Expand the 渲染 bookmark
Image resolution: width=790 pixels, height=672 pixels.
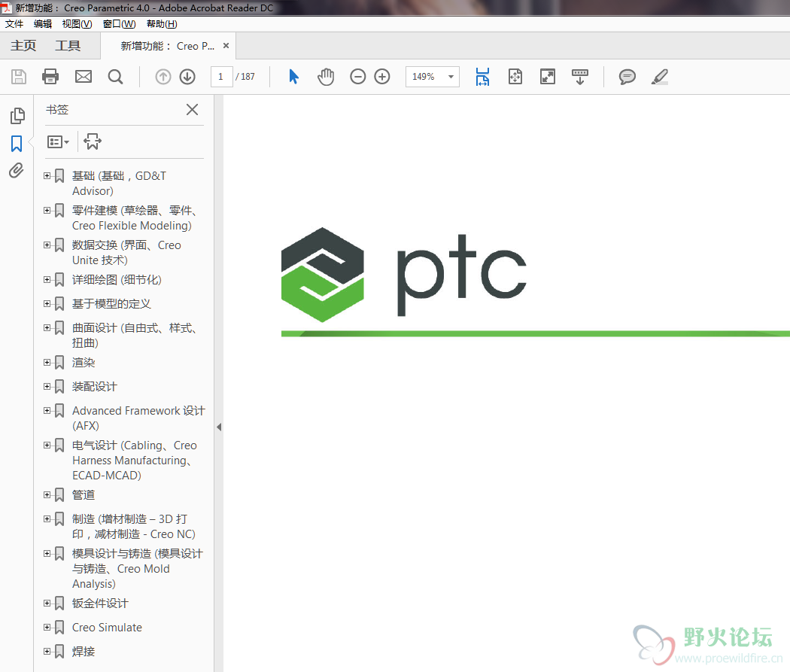point(47,362)
